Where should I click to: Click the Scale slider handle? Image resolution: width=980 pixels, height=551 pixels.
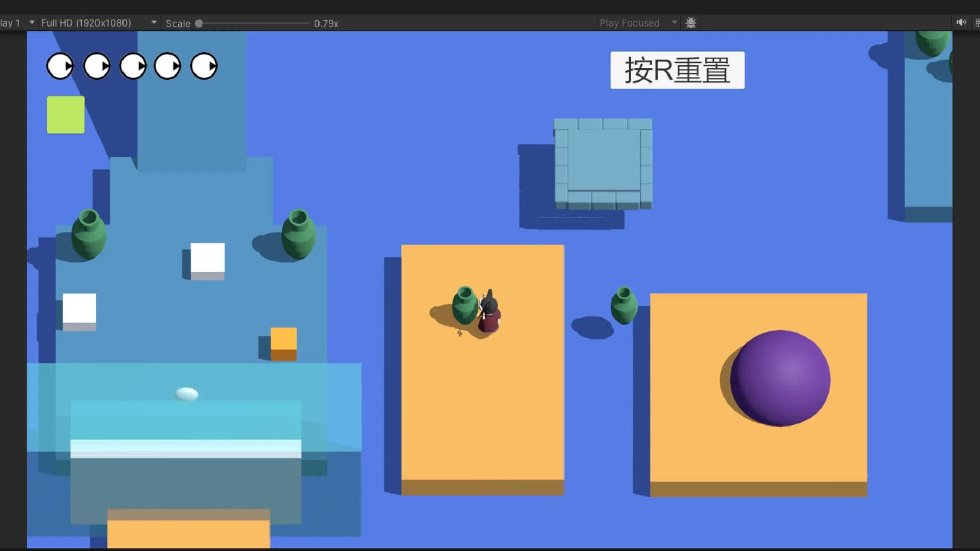[199, 23]
